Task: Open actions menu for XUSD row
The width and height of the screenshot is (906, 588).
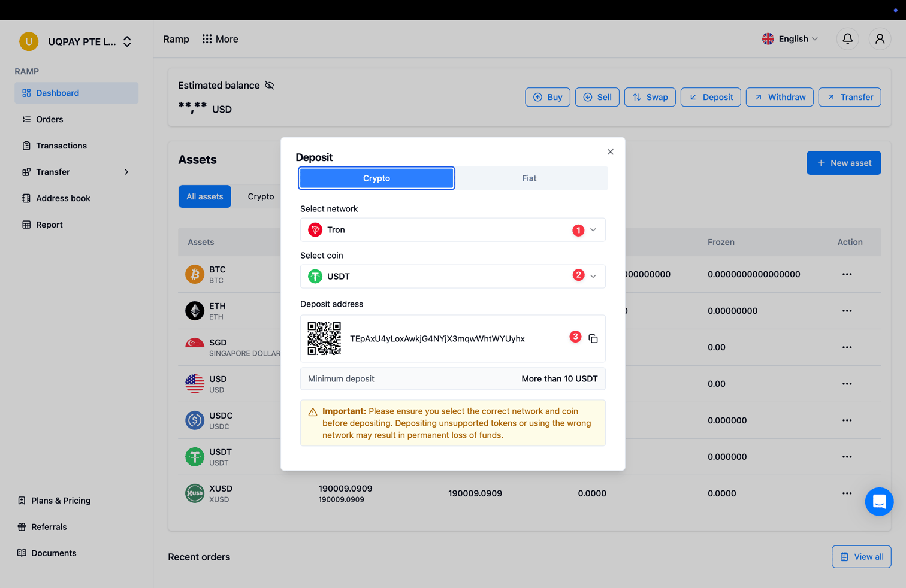Action: (x=847, y=493)
